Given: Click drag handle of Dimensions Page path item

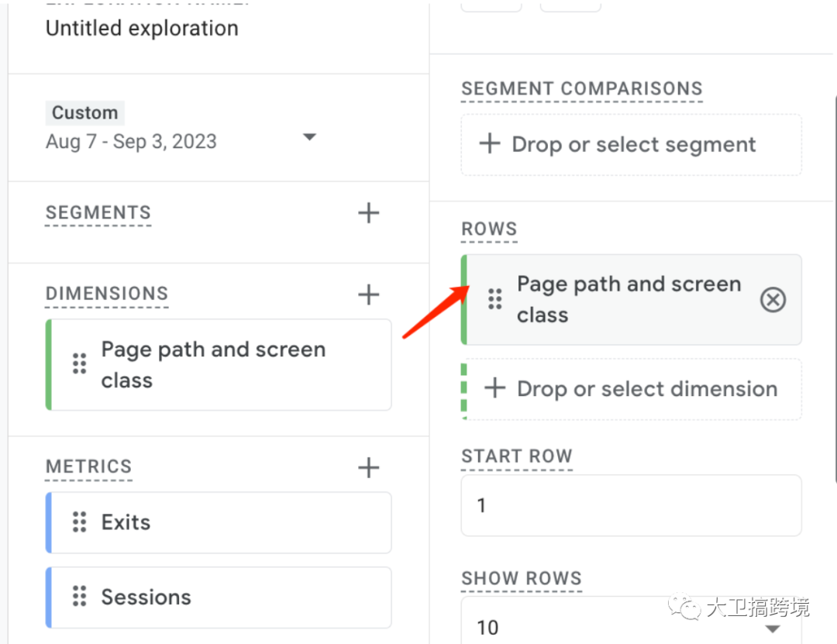Looking at the screenshot, I should point(79,364).
